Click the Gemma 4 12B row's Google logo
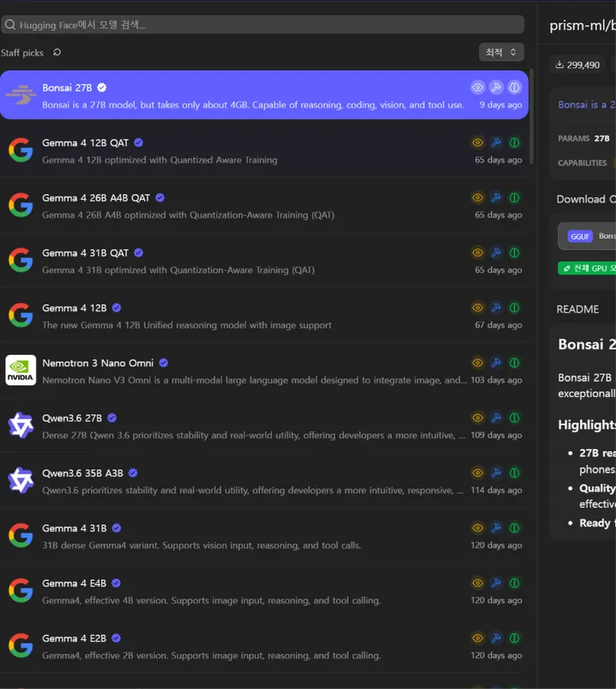616x689 pixels. click(21, 315)
